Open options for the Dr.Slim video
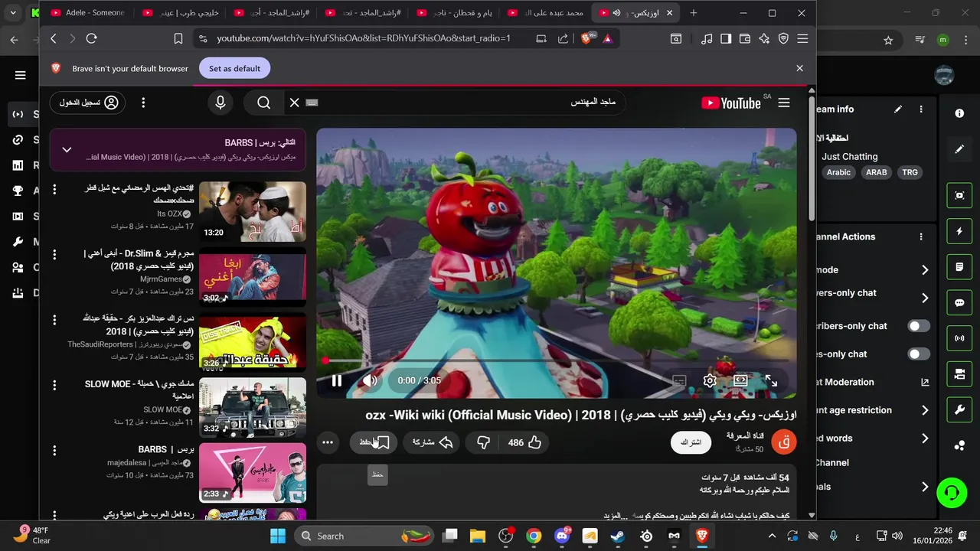 click(x=54, y=254)
